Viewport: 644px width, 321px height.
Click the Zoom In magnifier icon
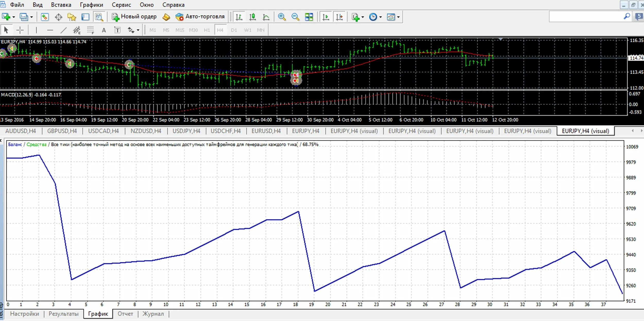tap(282, 17)
